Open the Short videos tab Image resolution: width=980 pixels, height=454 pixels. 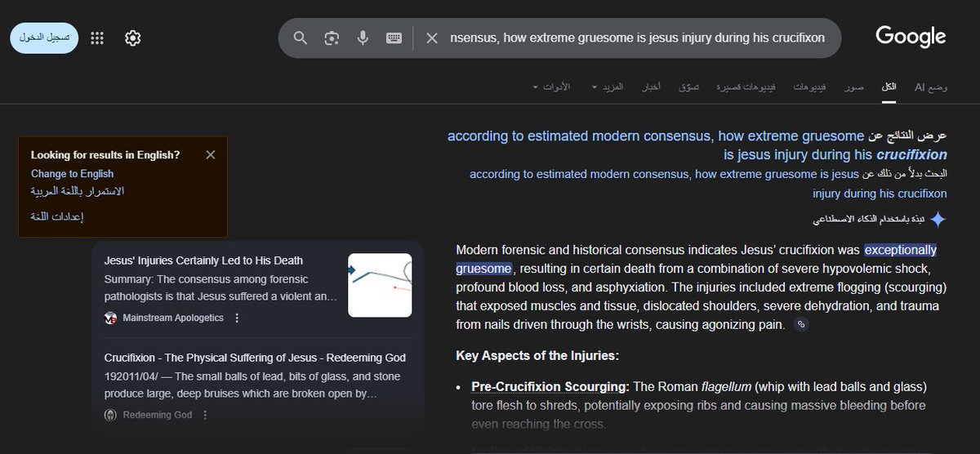(x=747, y=87)
